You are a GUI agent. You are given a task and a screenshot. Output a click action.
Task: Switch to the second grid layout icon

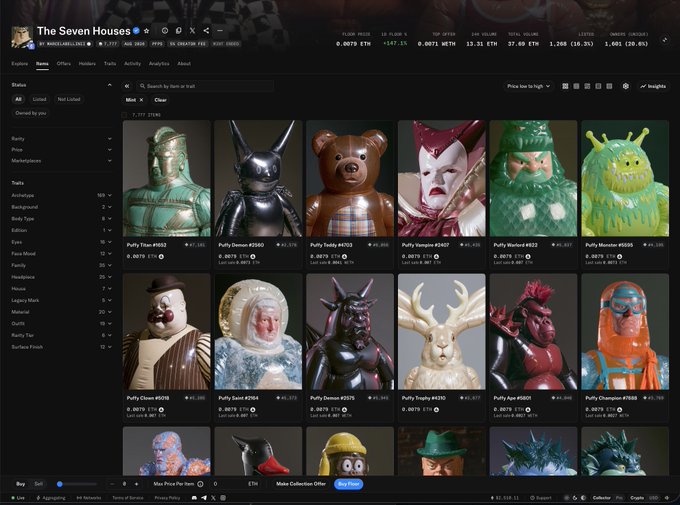pyautogui.click(x=576, y=86)
